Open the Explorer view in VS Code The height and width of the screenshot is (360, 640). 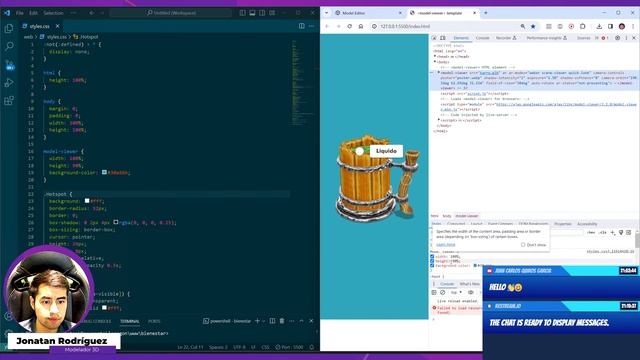(9, 29)
